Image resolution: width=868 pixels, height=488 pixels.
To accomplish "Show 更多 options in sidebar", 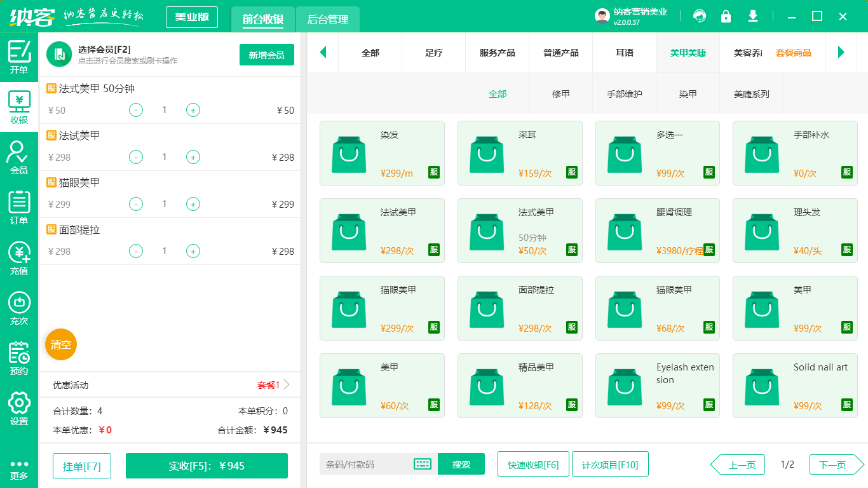I will 19,470.
